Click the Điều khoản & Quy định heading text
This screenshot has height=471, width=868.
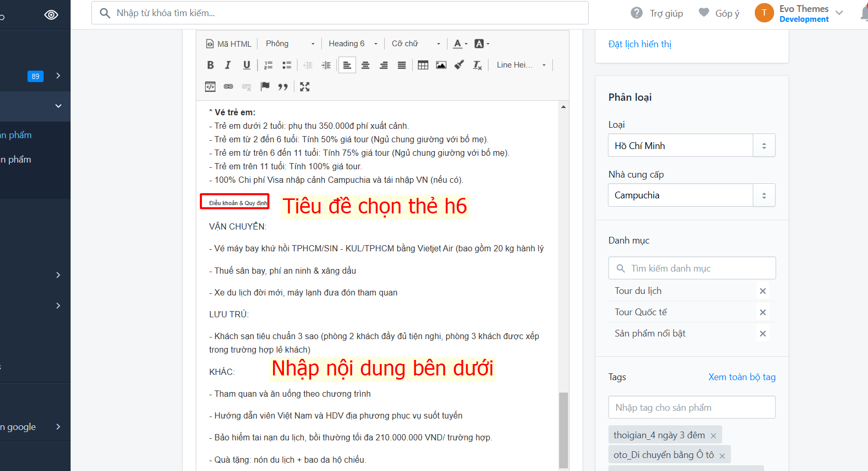[x=238, y=203]
